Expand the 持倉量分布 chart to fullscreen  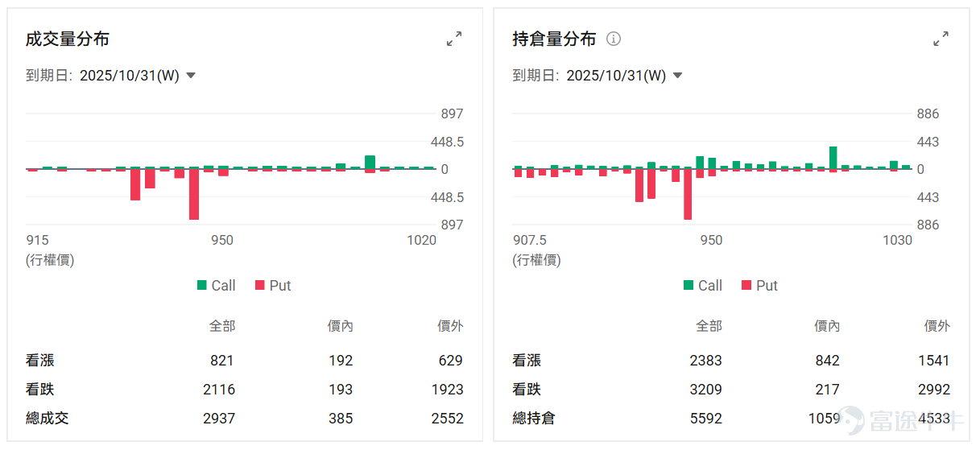coord(941,39)
